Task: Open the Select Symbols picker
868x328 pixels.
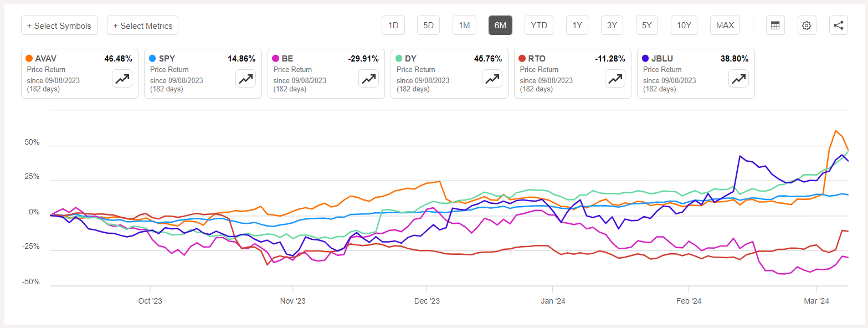Action: coord(59,25)
